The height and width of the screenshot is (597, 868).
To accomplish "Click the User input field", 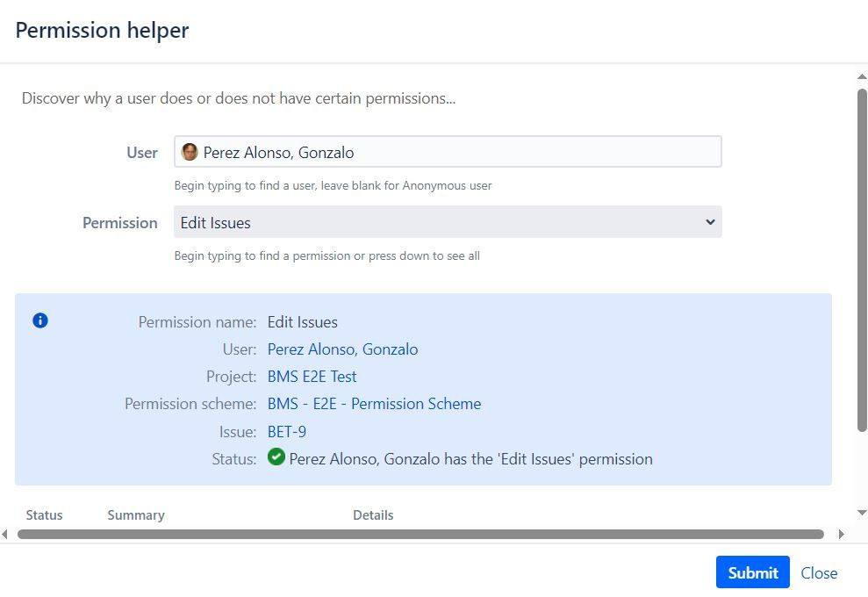I will pyautogui.click(x=448, y=152).
